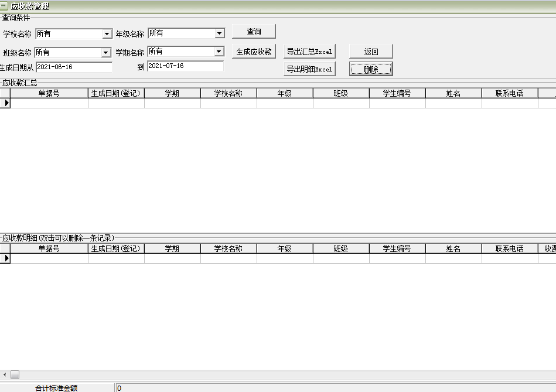Click the empty 单据号 cell in 应收款明细
The image size is (556, 392).
coord(49,258)
